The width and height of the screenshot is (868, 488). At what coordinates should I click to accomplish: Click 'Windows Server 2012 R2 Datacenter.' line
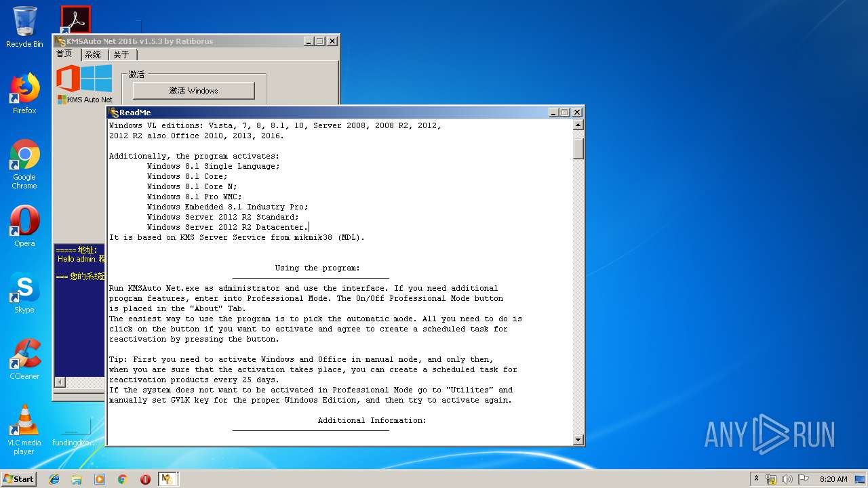click(227, 227)
